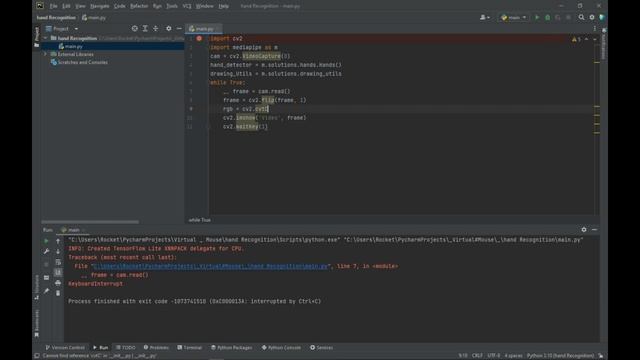Open the Navigate menu

point(100,6)
